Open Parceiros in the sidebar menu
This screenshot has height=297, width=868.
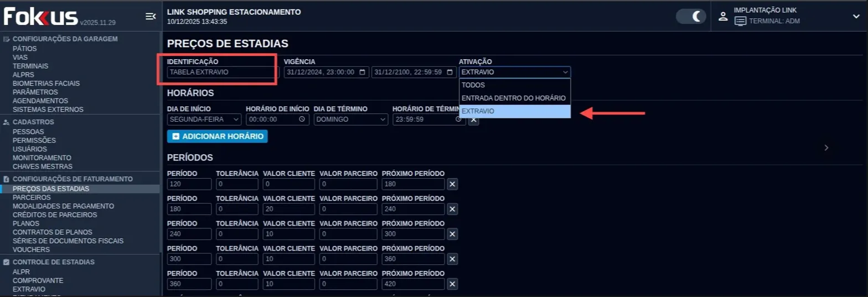28,197
